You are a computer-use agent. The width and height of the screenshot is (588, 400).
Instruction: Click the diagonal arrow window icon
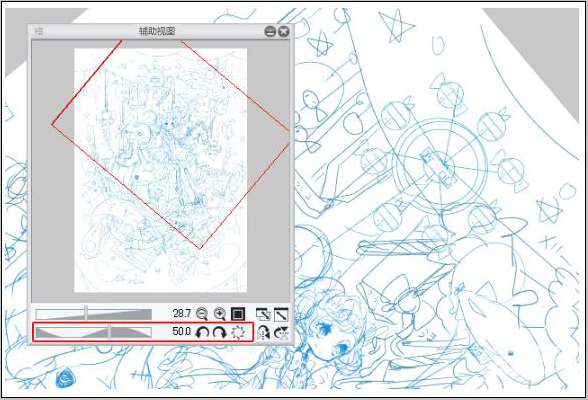pos(281,314)
